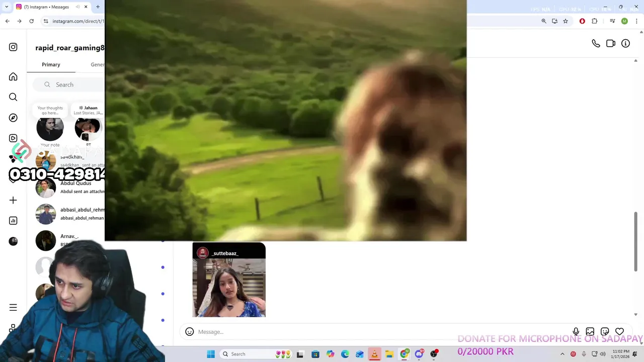Open Chrome three-dot menu
The height and width of the screenshot is (362, 644).
tap(637, 21)
